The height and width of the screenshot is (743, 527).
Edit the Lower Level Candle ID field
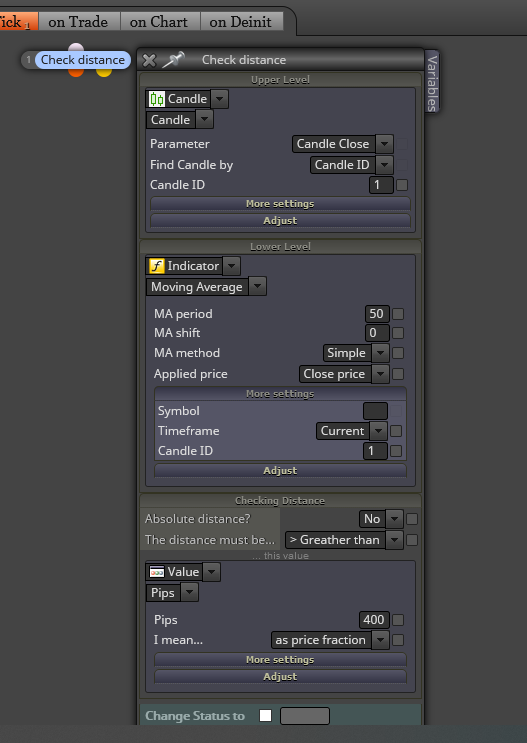pos(375,451)
